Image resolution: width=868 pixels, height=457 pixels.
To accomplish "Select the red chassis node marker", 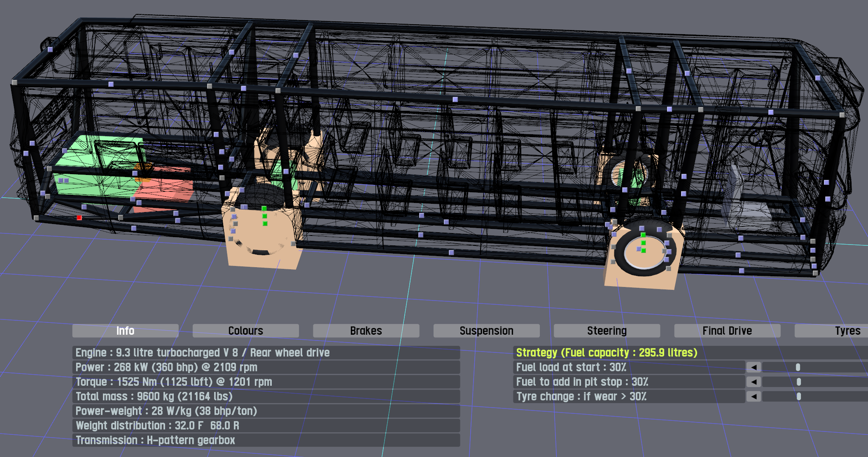I will tap(79, 218).
